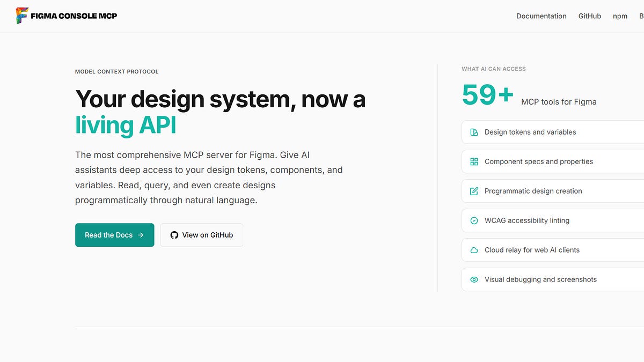
Task: Click the 59+ tools count
Action: coord(488,95)
